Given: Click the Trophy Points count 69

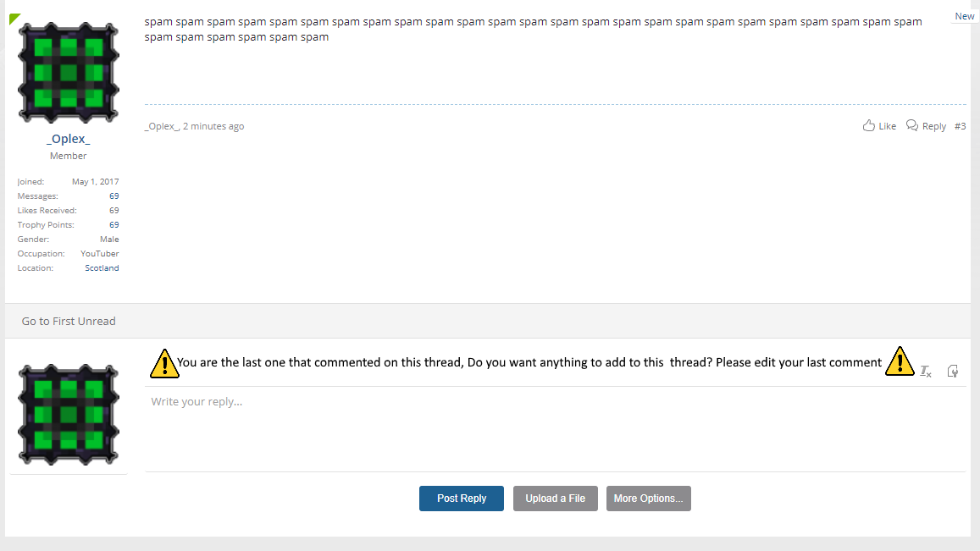Looking at the screenshot, I should tap(114, 225).
